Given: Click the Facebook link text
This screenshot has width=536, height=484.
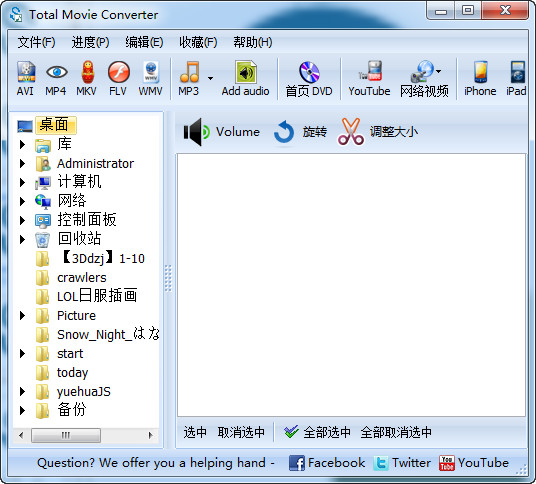Looking at the screenshot, I should pyautogui.click(x=336, y=463).
